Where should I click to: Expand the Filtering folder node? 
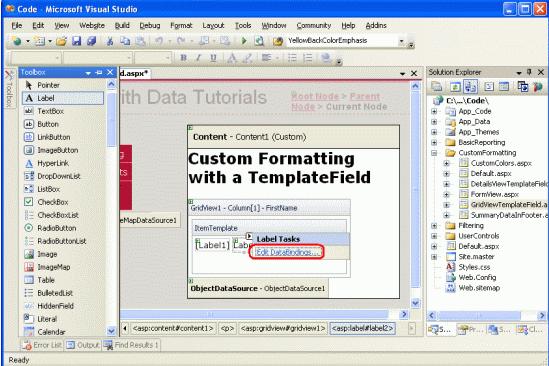click(x=434, y=226)
